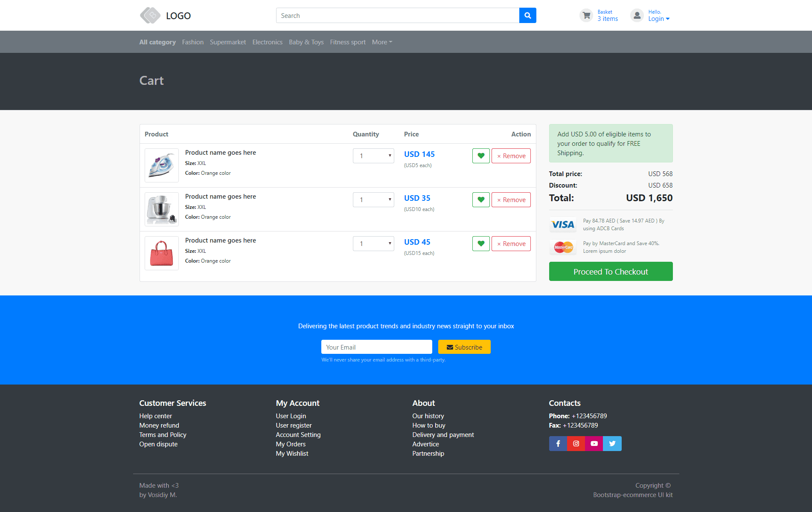This screenshot has width=812, height=512.
Task: Open quantity dropdown for USD 145 item
Action: [373, 156]
